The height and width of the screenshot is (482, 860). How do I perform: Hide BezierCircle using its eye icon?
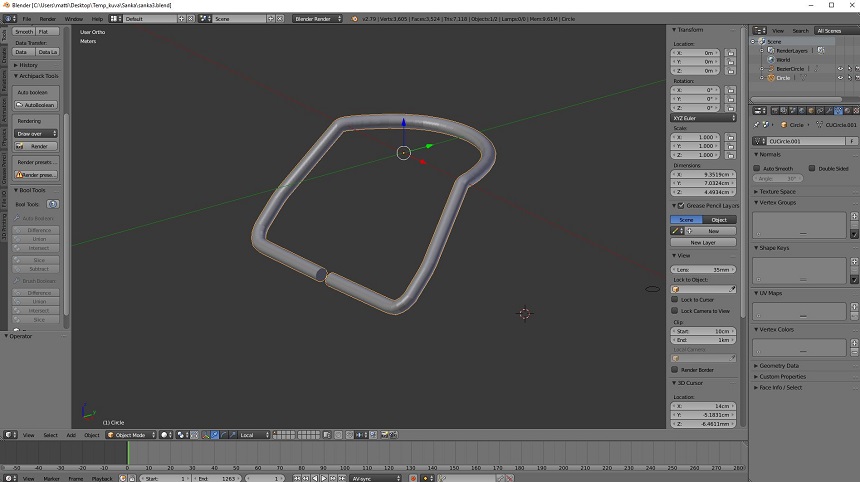point(838,68)
